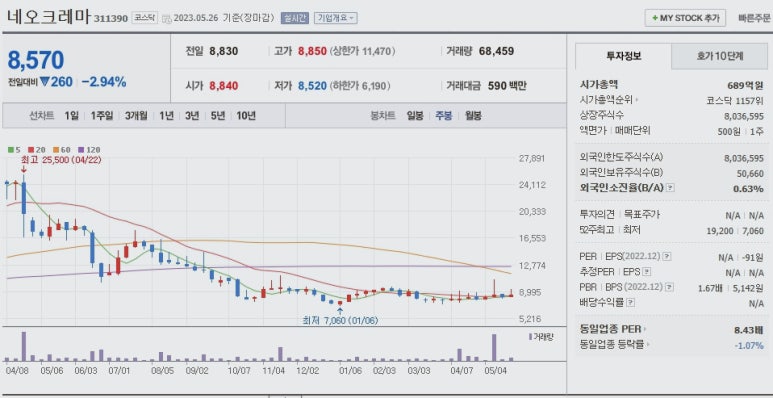Click the 최저 7,060 low-price marker on the chart
773x398 pixels.
click(x=340, y=320)
